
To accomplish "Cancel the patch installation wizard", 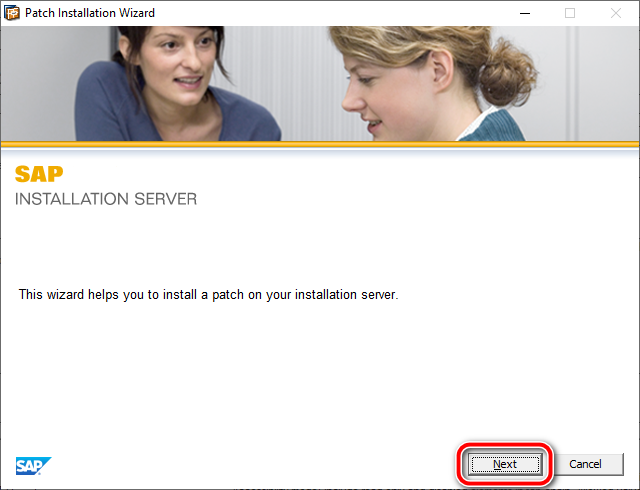I will click(585, 464).
